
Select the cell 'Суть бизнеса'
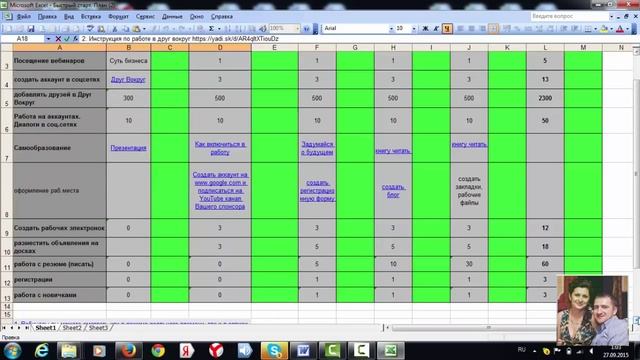[128, 61]
